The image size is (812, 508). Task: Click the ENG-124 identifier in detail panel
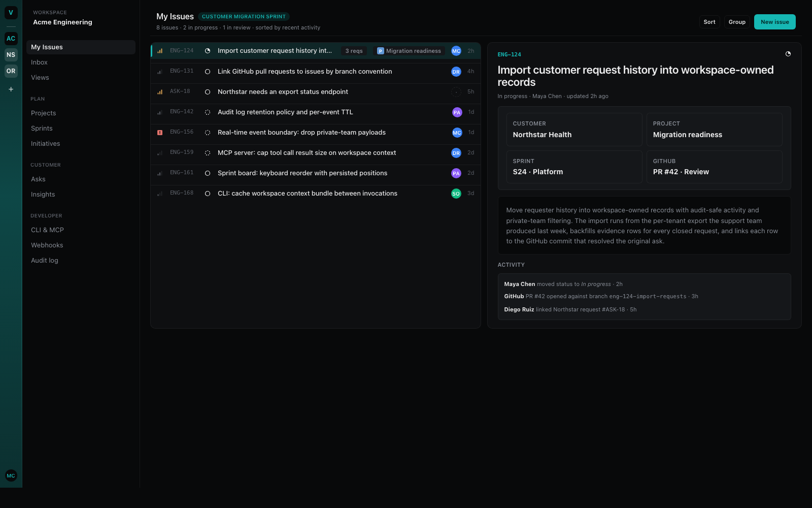point(509,54)
